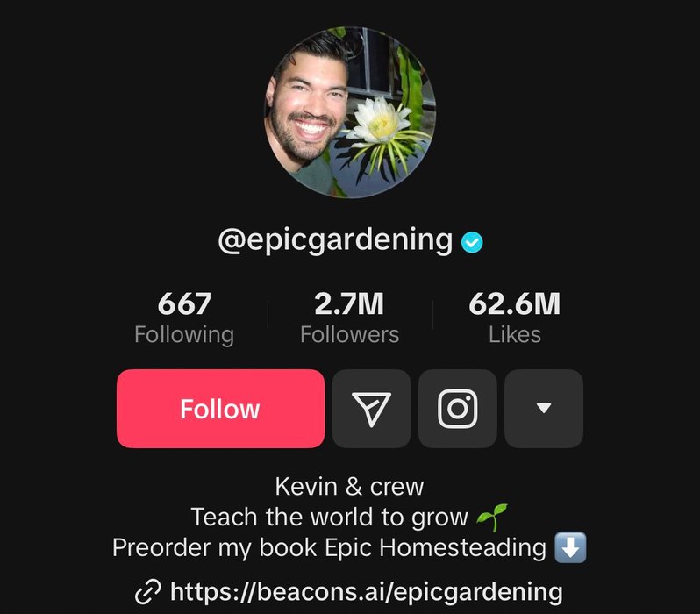Select "Preorder my book Epic Homesteading" text
The width and height of the screenshot is (700, 614).
point(330,547)
